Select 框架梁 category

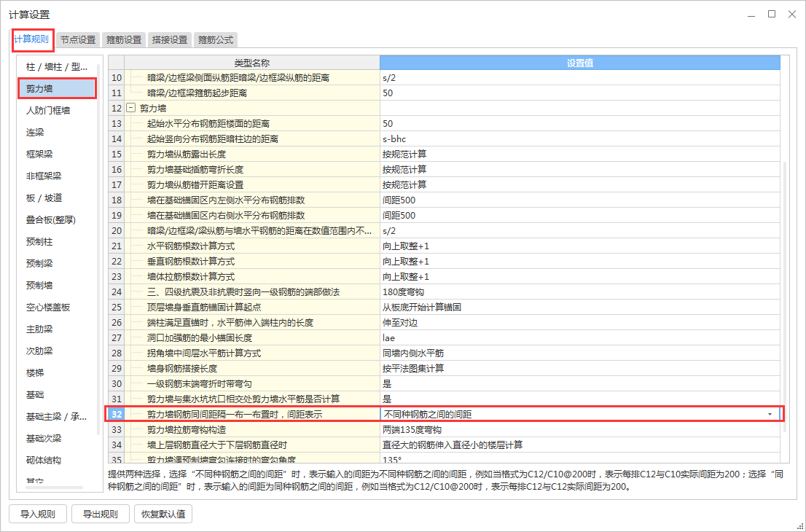pos(57,154)
